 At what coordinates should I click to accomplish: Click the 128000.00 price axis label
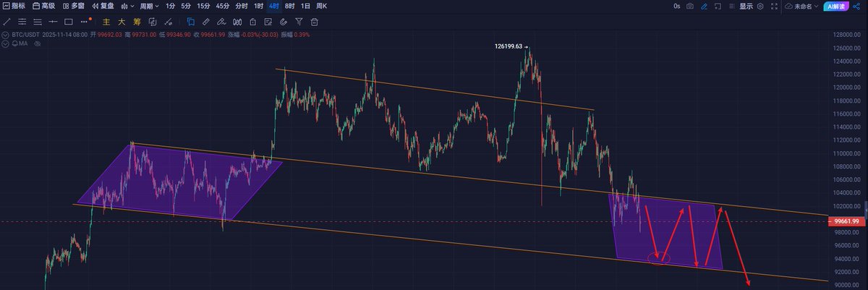click(848, 35)
